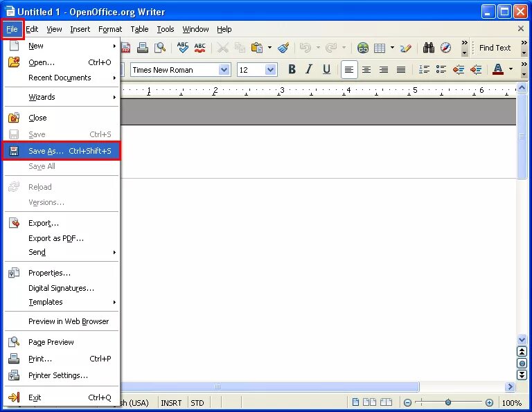Image resolution: width=532 pixels, height=412 pixels.
Task: Apply the Font Color red A swatch
Action: coord(498,69)
